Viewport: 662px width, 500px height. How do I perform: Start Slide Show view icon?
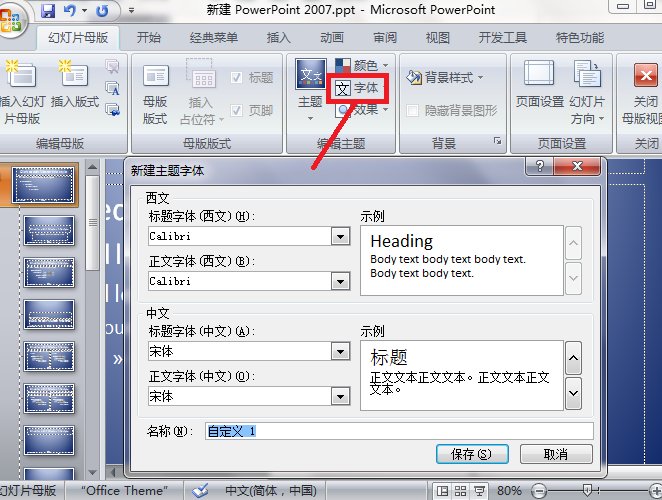[x=479, y=491]
